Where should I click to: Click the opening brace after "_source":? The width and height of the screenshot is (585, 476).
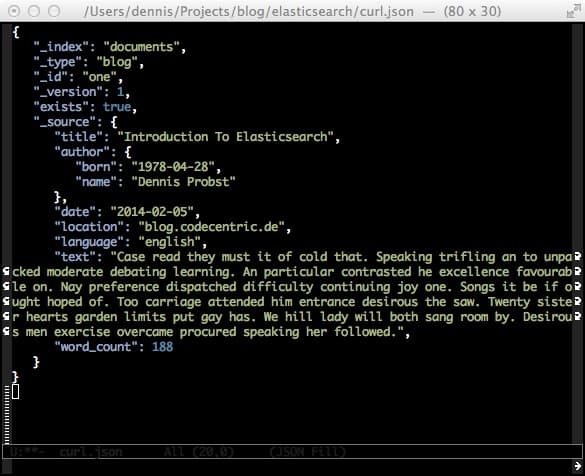pos(114,122)
